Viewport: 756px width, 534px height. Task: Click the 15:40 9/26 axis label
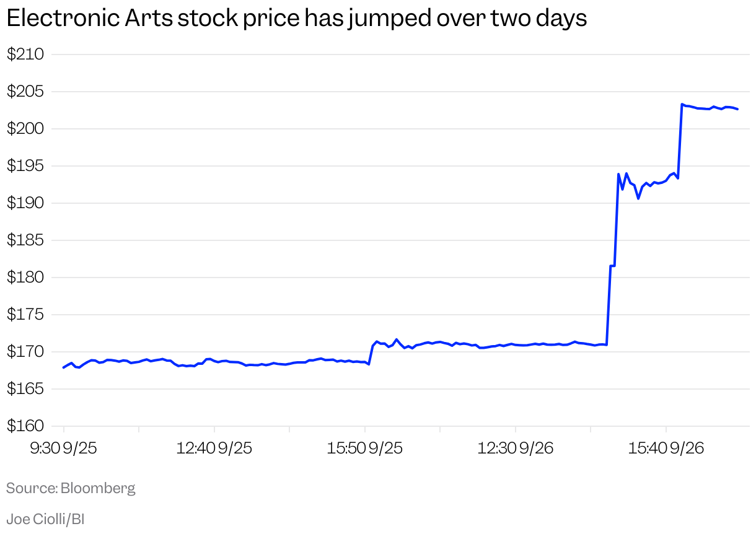pos(666,449)
